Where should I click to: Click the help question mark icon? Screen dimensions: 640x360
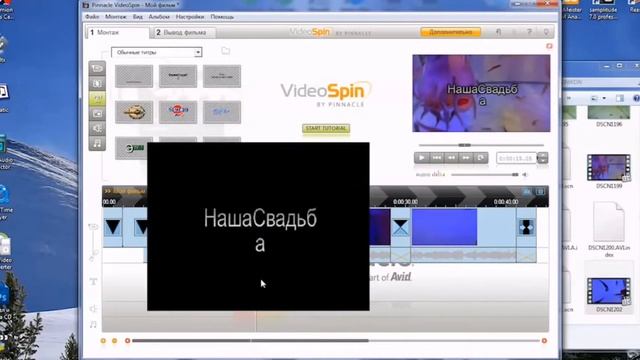tap(529, 32)
